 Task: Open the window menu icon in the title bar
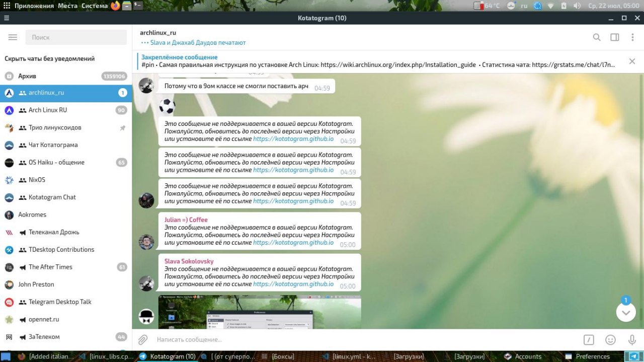click(7, 18)
